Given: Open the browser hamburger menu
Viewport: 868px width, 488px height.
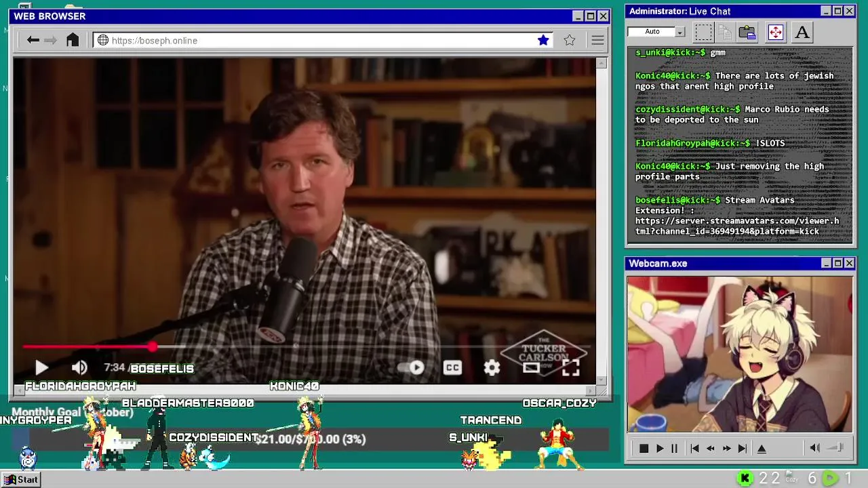Looking at the screenshot, I should [597, 41].
